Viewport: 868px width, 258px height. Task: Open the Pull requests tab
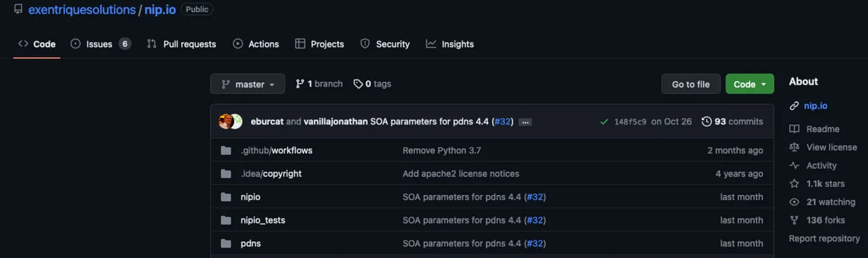(x=181, y=44)
